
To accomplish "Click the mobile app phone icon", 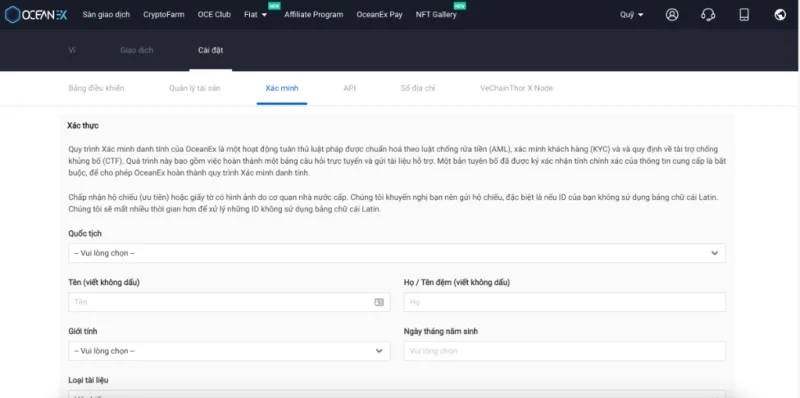I will pyautogui.click(x=744, y=15).
